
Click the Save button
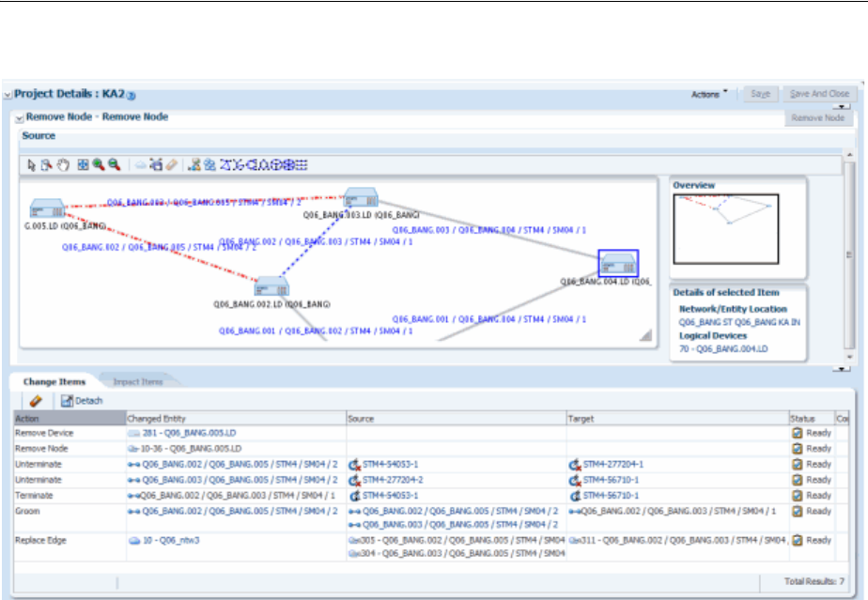[x=761, y=94]
